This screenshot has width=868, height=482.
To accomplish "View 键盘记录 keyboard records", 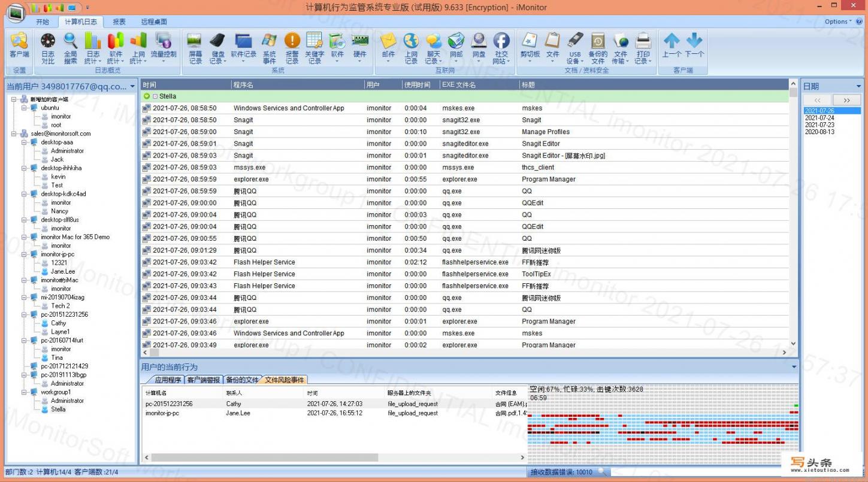I will click(x=217, y=47).
